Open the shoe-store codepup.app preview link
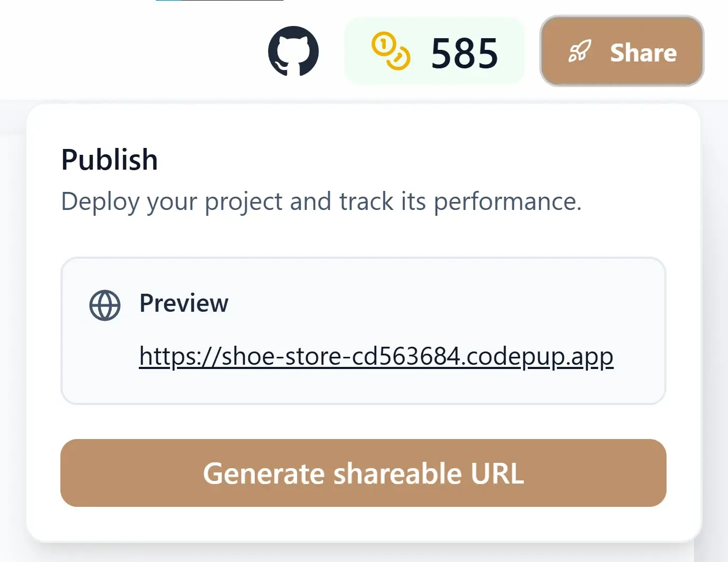Viewport: 728px width, 562px height. coord(376,356)
